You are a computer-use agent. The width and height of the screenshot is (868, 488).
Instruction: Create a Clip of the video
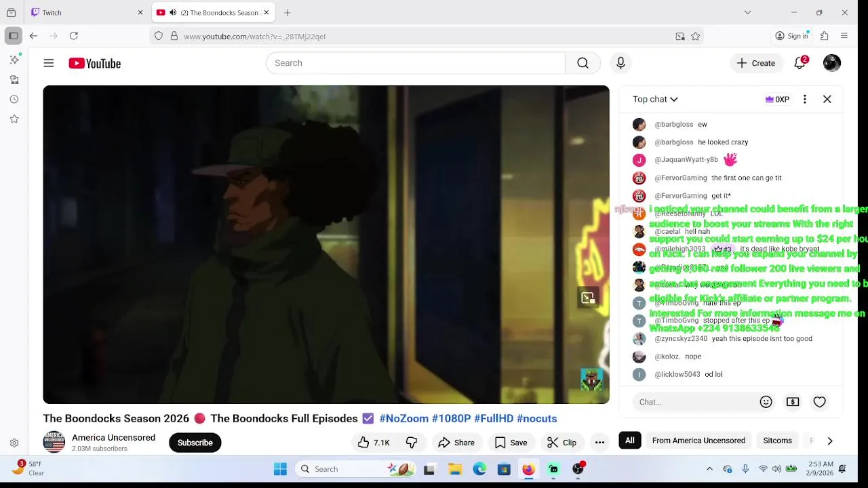pos(562,443)
